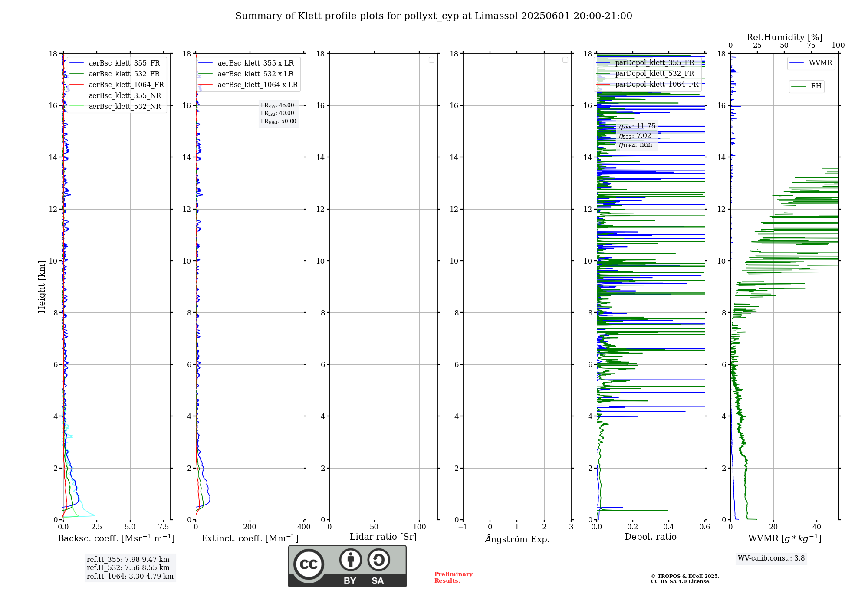Click the SA share-alike circular arrow icon

click(378, 560)
